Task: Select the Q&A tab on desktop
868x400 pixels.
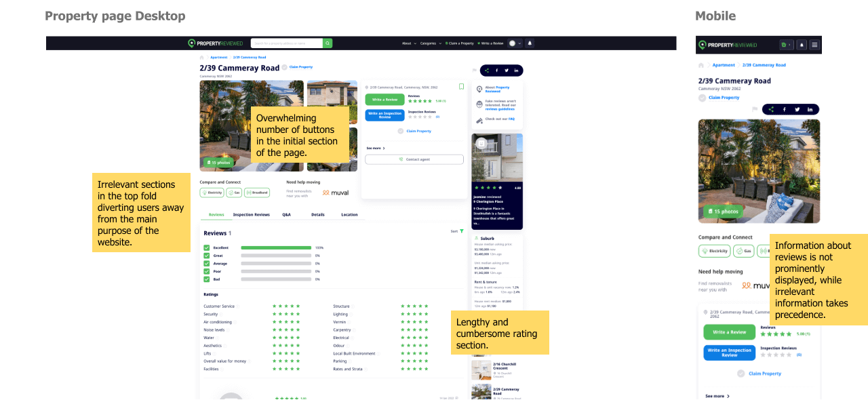Action: point(286,214)
